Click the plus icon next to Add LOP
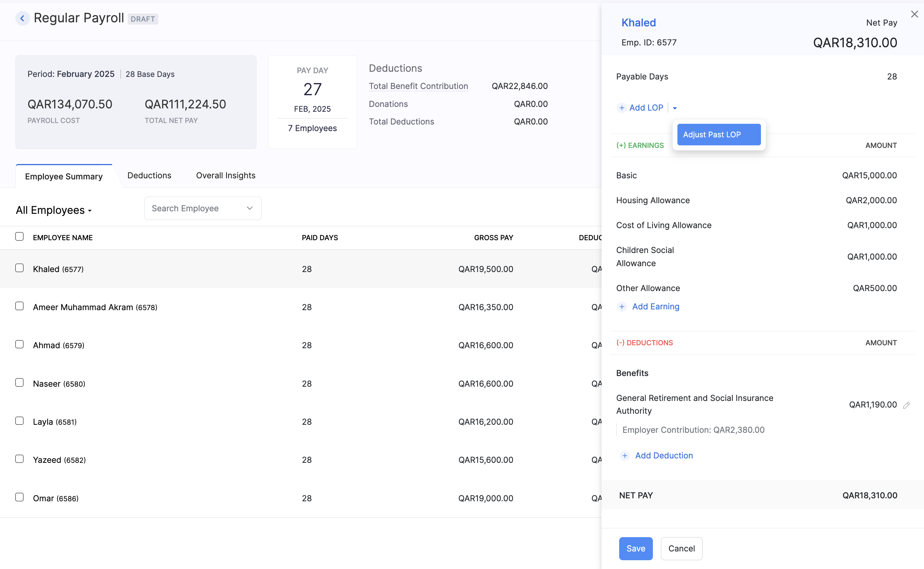Viewport: 924px width, 569px height. point(621,108)
